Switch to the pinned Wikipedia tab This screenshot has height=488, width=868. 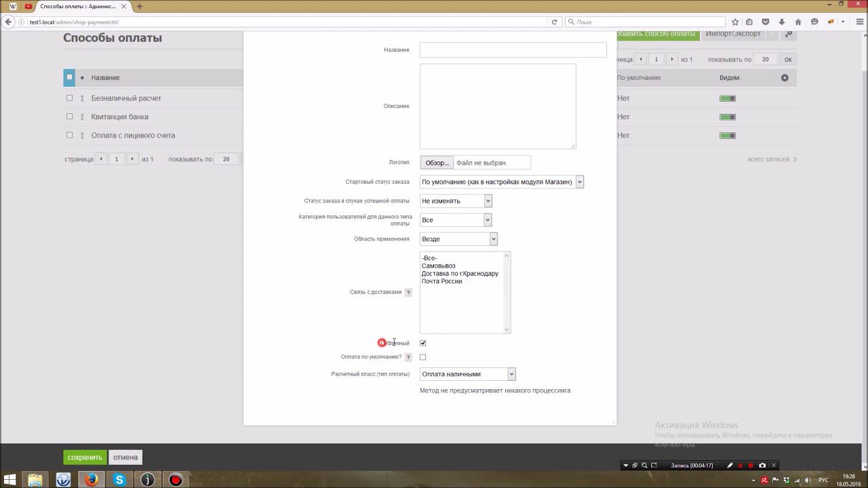12,6
